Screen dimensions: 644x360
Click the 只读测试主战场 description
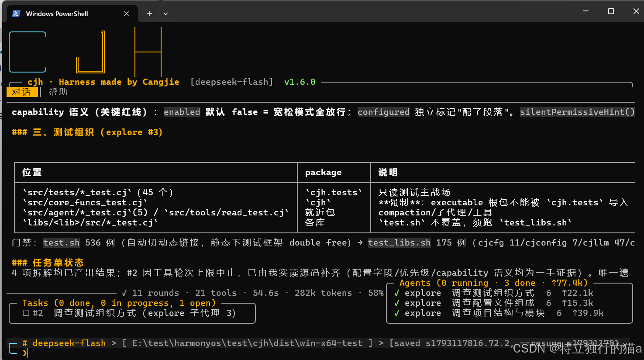coord(414,192)
